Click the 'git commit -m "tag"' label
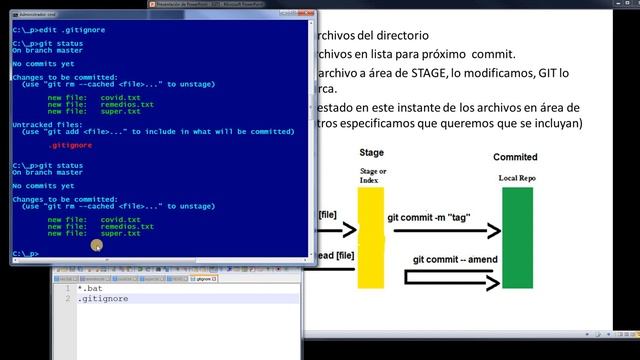Image resolution: width=640 pixels, height=360 pixels. [x=429, y=218]
